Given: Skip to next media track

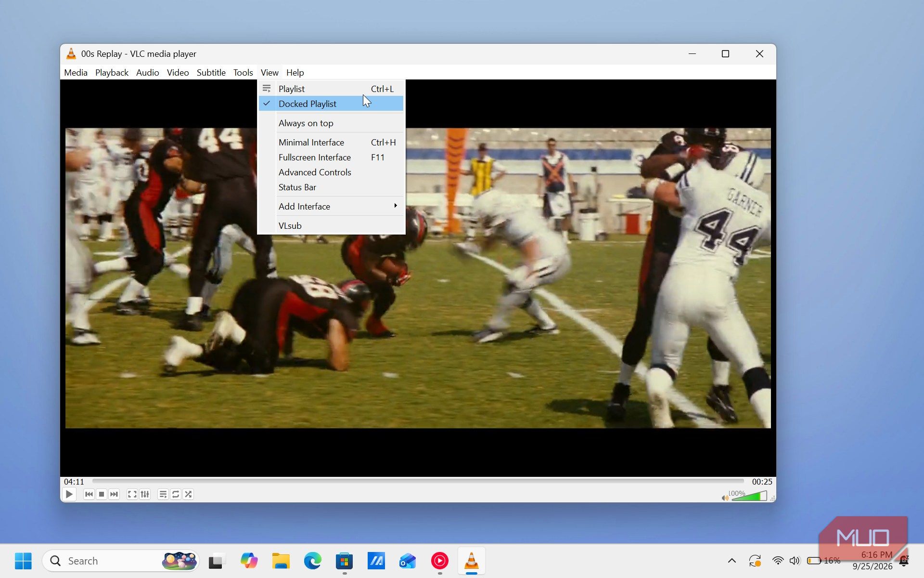Looking at the screenshot, I should pos(114,494).
